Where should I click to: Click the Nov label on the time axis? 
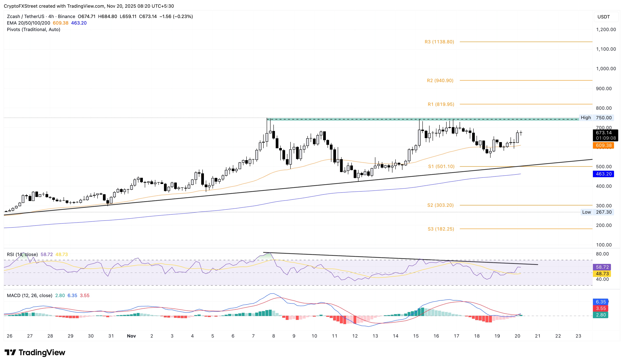click(131, 336)
